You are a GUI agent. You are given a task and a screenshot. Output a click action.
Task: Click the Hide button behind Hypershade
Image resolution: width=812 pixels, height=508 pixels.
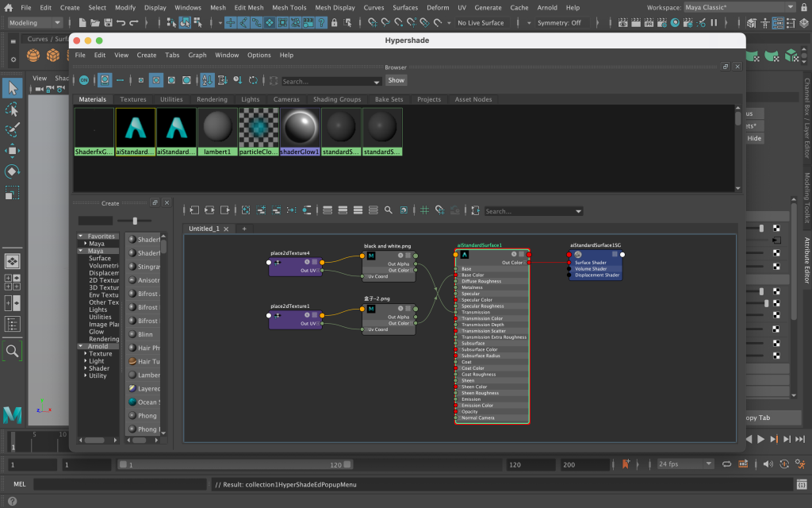755,138
